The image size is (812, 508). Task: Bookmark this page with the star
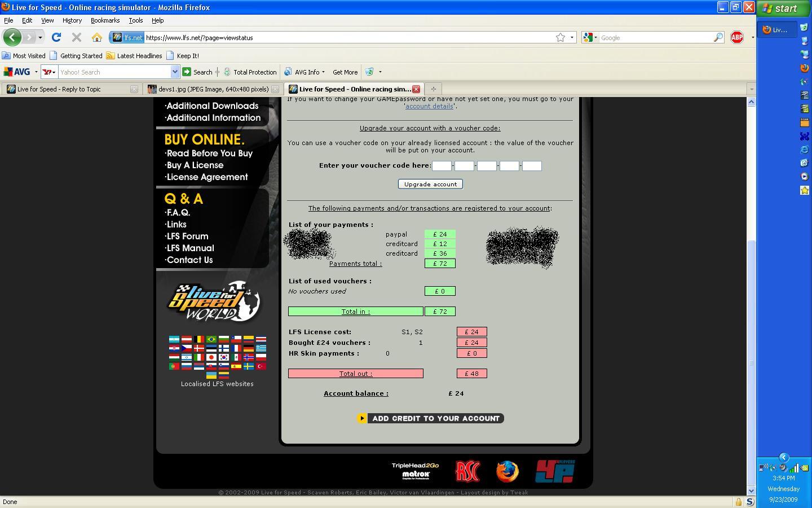pos(561,37)
